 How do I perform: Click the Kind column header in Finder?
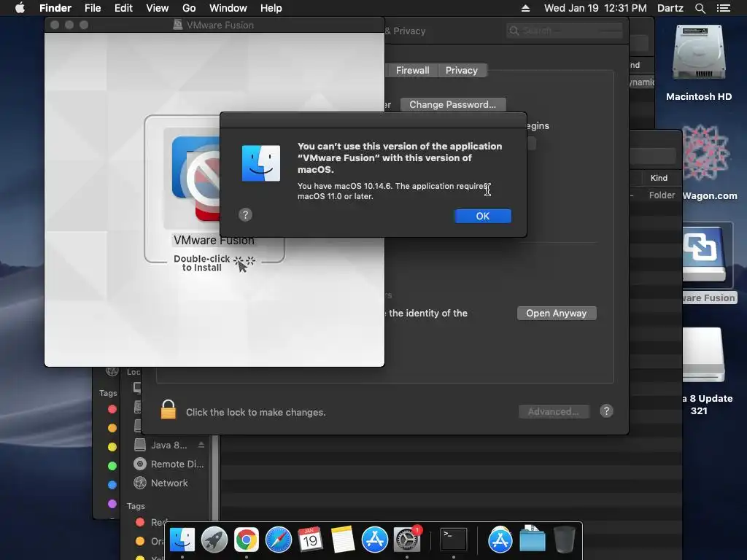click(659, 178)
